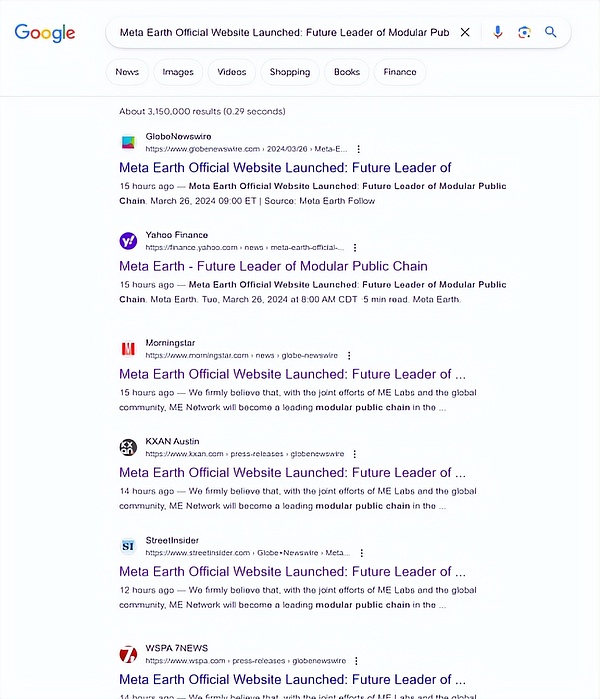Click the Yahoo Finance site favicon
The height and width of the screenshot is (699, 600).
tap(128, 241)
